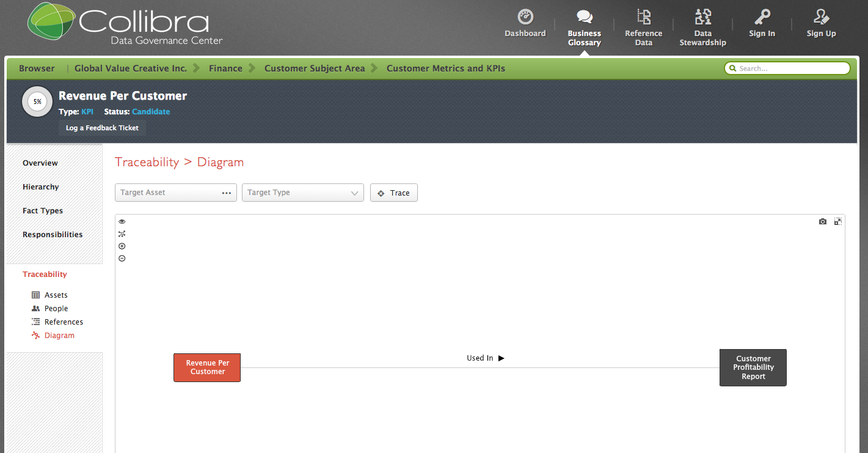Click the Used In relation label
The image size is (868, 453).
click(x=480, y=358)
